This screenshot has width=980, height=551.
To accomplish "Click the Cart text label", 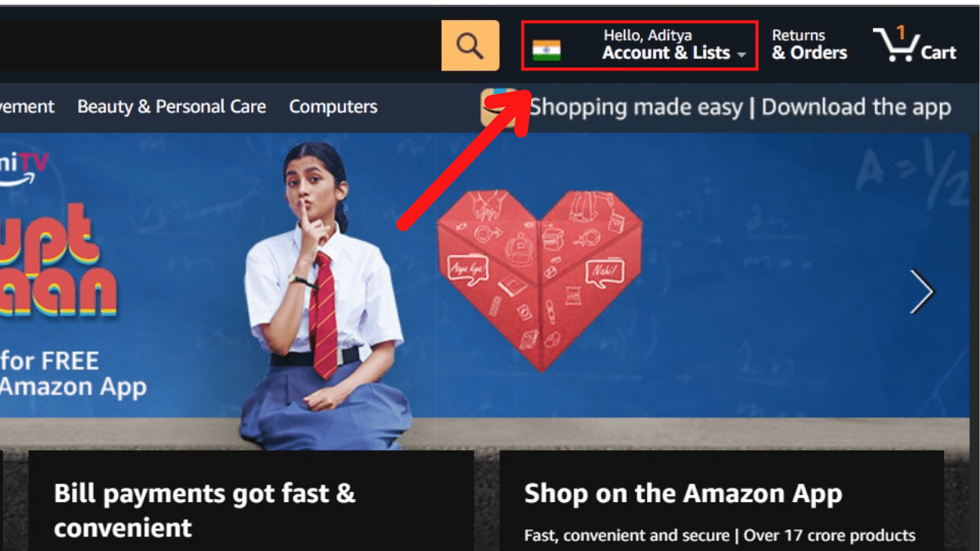I will click(x=939, y=53).
